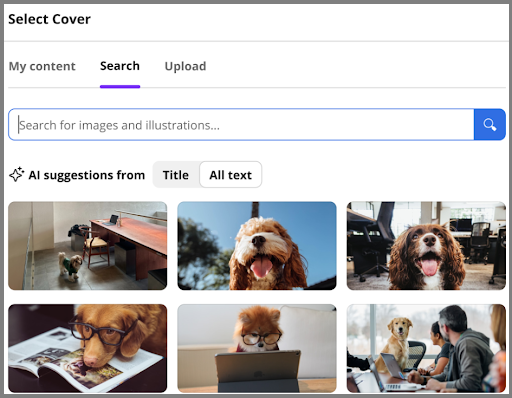Pick the Pomeranian with tablet photo
Viewport: 512px width, 398px height.
[x=257, y=348]
